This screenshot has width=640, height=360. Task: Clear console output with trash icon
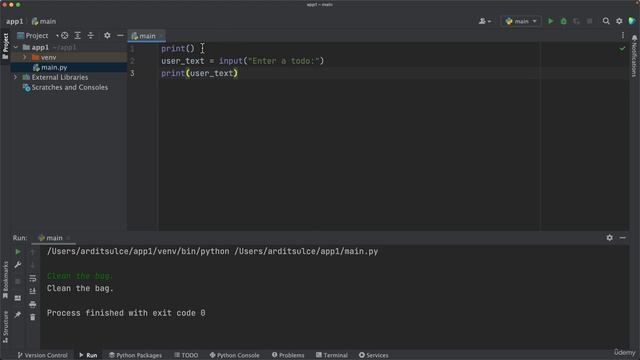click(33, 317)
